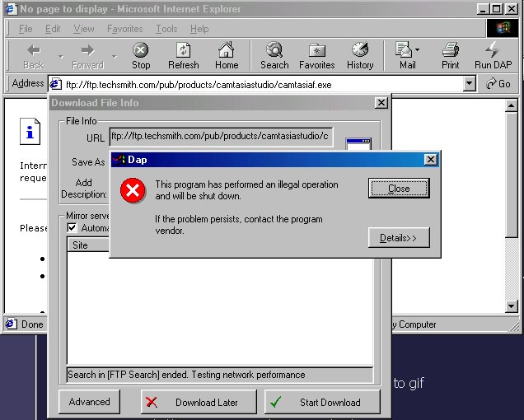Click the red error icon in Dap dialog

(x=133, y=190)
